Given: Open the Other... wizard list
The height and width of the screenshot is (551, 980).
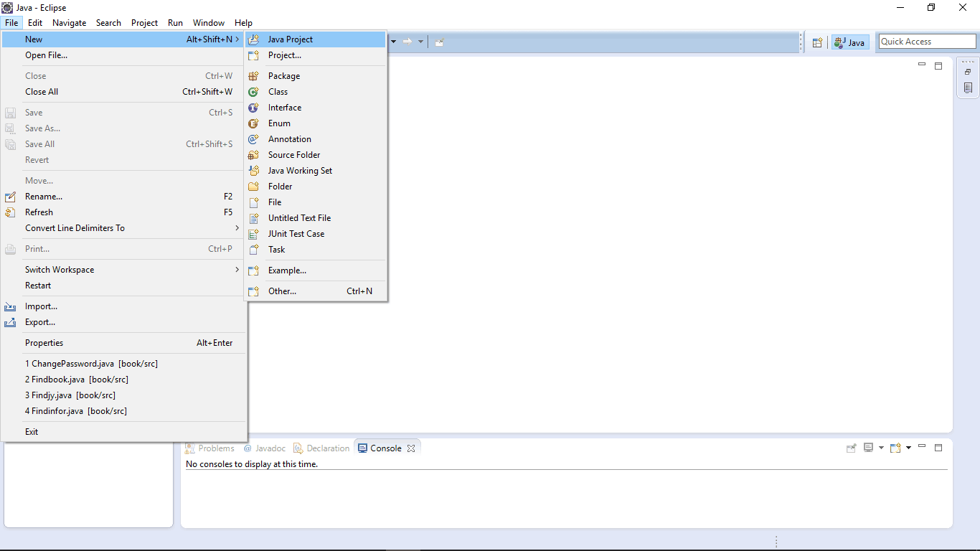Looking at the screenshot, I should pyautogui.click(x=316, y=291).
